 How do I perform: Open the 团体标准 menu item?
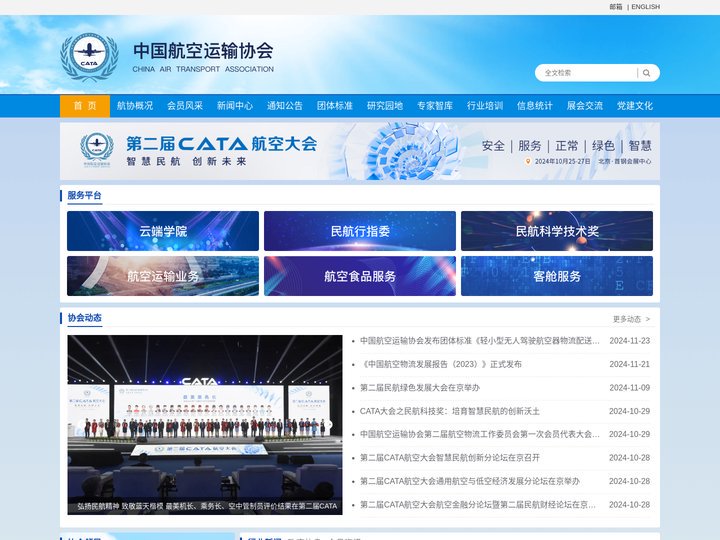click(x=335, y=106)
